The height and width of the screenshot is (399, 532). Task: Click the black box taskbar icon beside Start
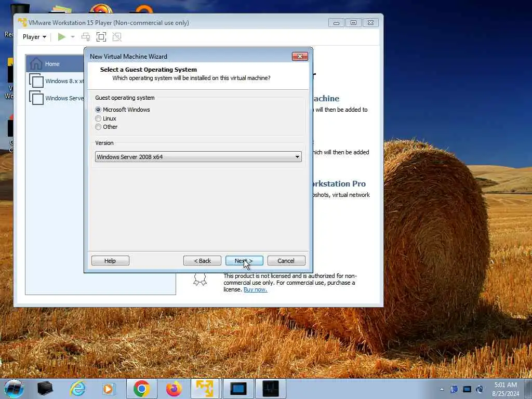click(x=45, y=389)
